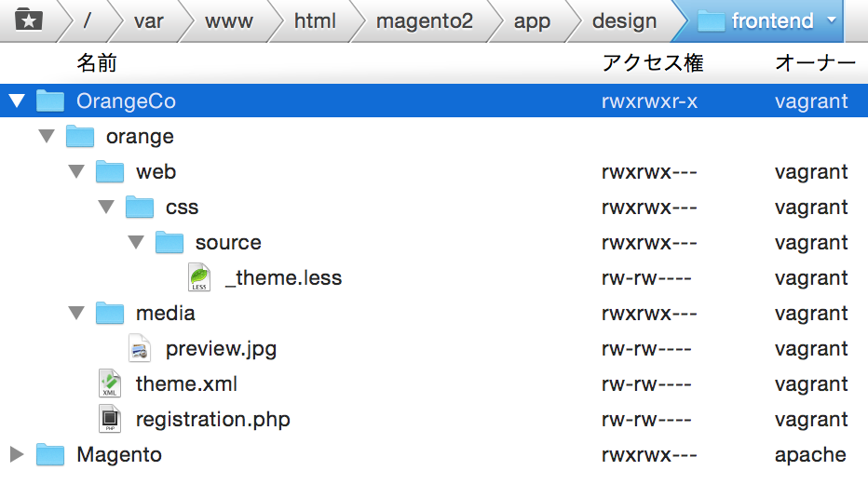
Task: Click the LESS file icon of _theme.less
Action: pyautogui.click(x=199, y=277)
